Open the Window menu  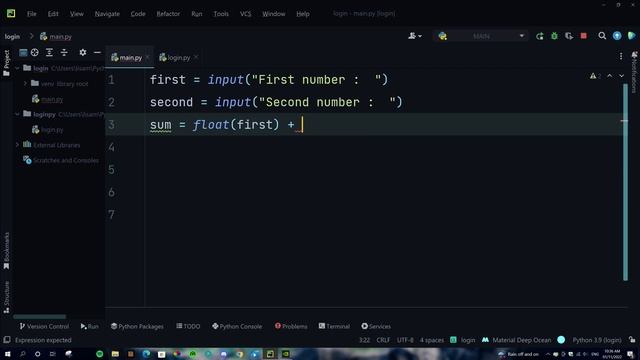pyautogui.click(x=273, y=14)
